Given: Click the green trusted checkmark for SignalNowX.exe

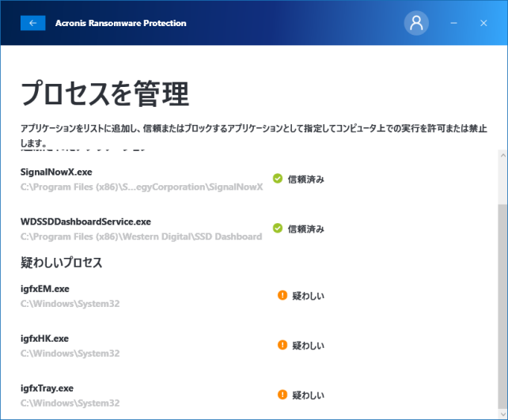Looking at the screenshot, I should pos(278,179).
